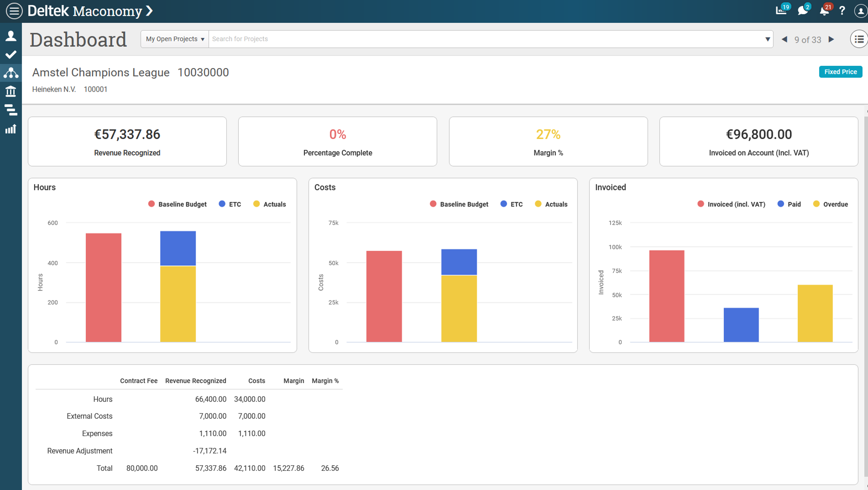Click blue ETC segment in Costs chart
This screenshot has height=490, width=868.
click(x=459, y=262)
